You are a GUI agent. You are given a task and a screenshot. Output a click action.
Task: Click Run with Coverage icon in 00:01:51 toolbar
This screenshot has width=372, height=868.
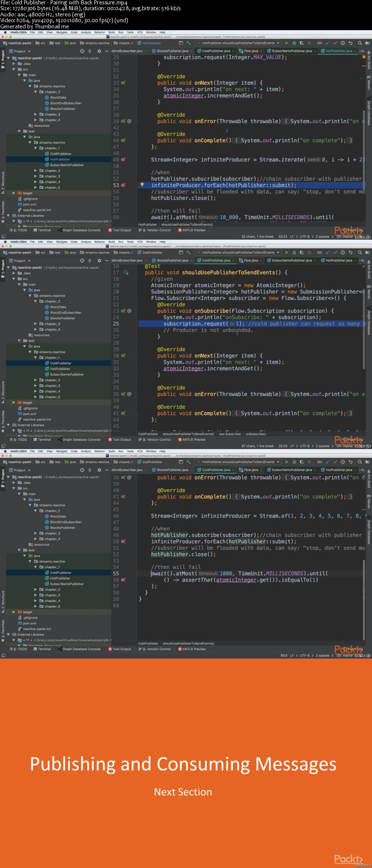coord(302,252)
